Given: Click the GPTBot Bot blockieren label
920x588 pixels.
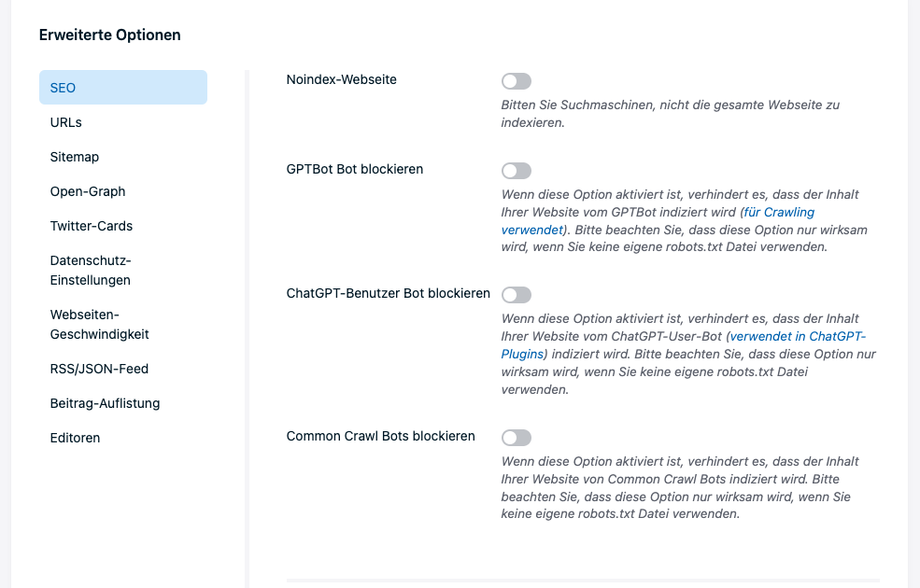Looking at the screenshot, I should pyautogui.click(x=355, y=169).
